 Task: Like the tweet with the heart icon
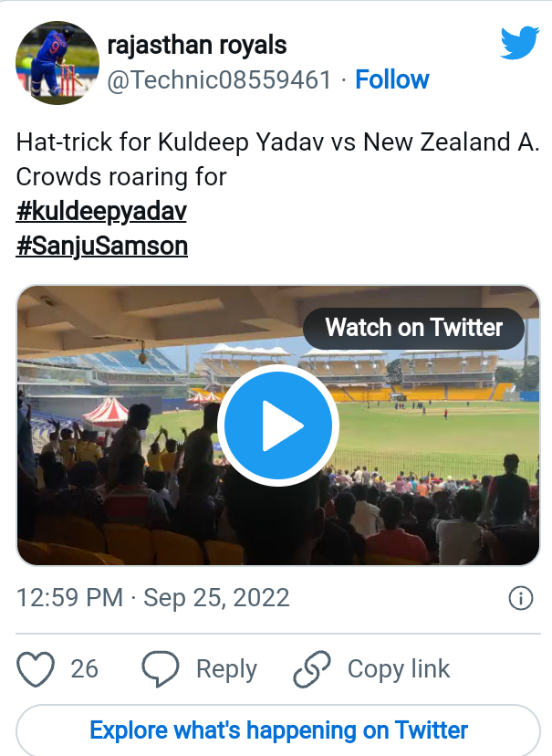(36, 669)
